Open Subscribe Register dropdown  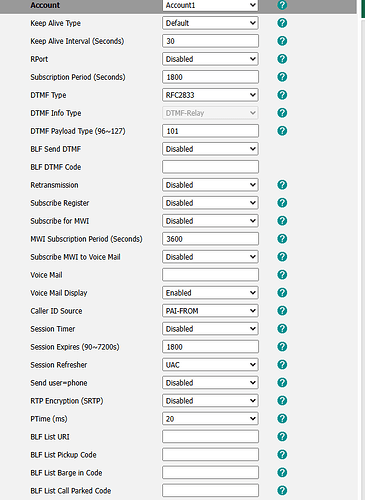point(210,203)
